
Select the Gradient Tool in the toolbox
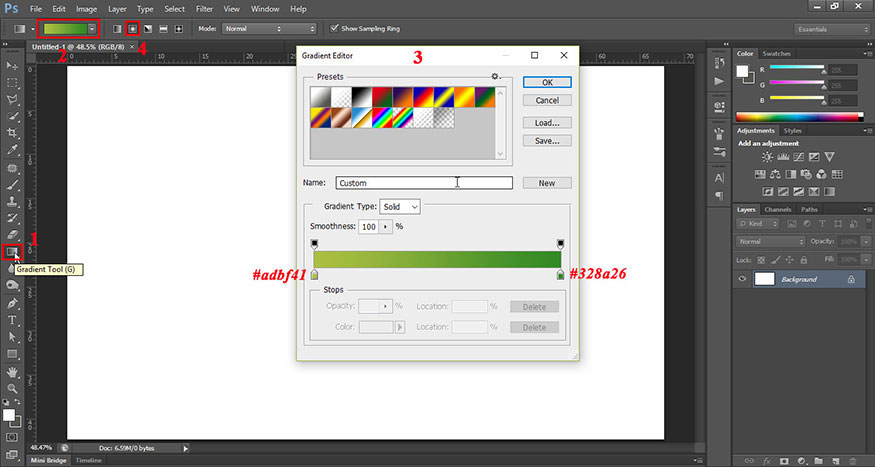[x=12, y=252]
